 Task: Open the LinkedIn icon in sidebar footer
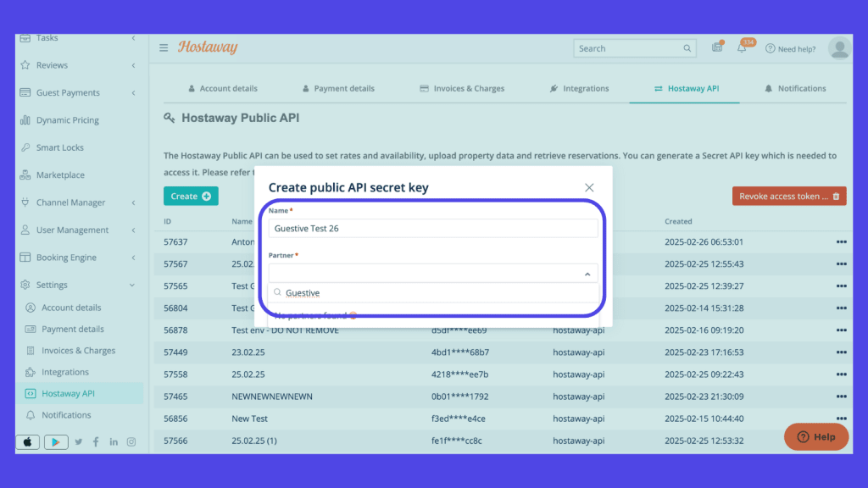pyautogui.click(x=114, y=442)
